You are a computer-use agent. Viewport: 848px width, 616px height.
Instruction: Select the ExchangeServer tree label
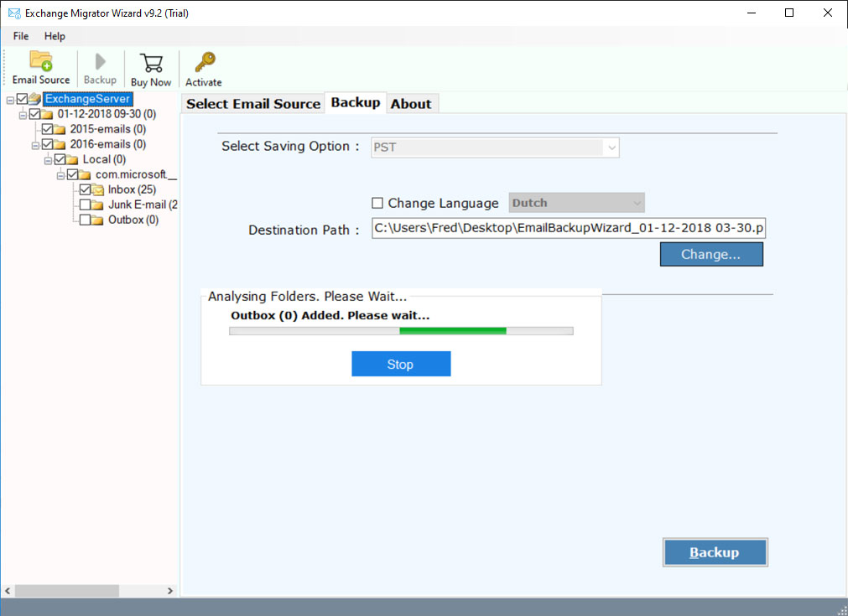87,99
